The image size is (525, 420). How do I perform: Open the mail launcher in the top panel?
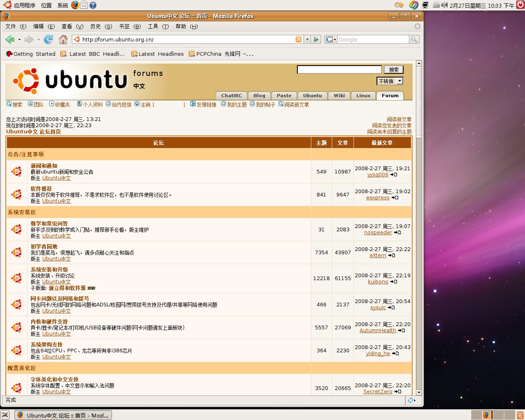pos(84,5)
